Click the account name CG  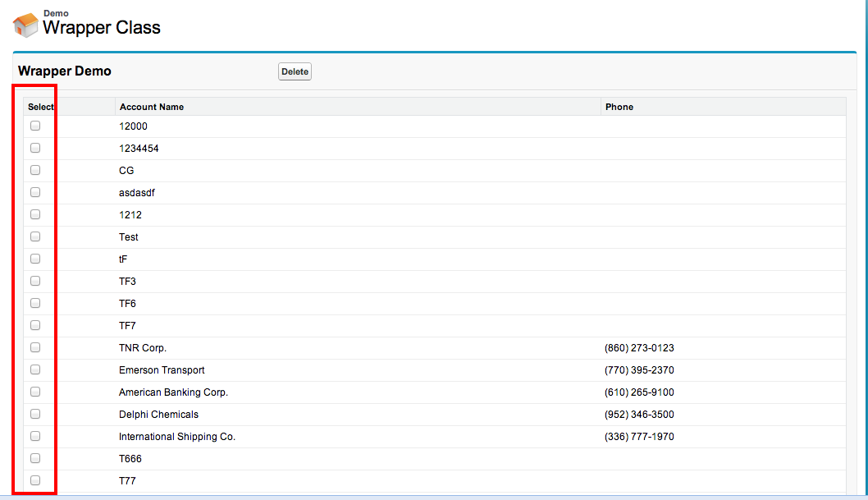pyautogui.click(x=126, y=171)
